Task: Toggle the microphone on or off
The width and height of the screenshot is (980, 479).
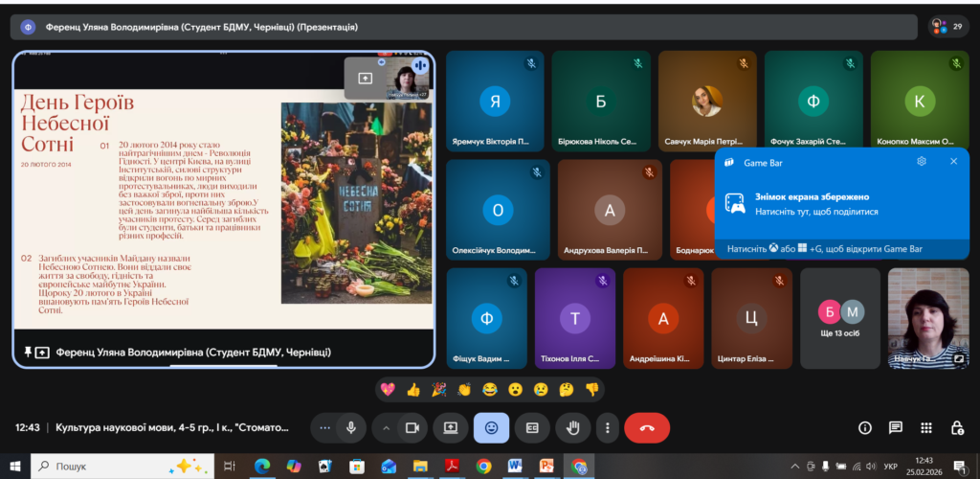Action: click(x=352, y=427)
